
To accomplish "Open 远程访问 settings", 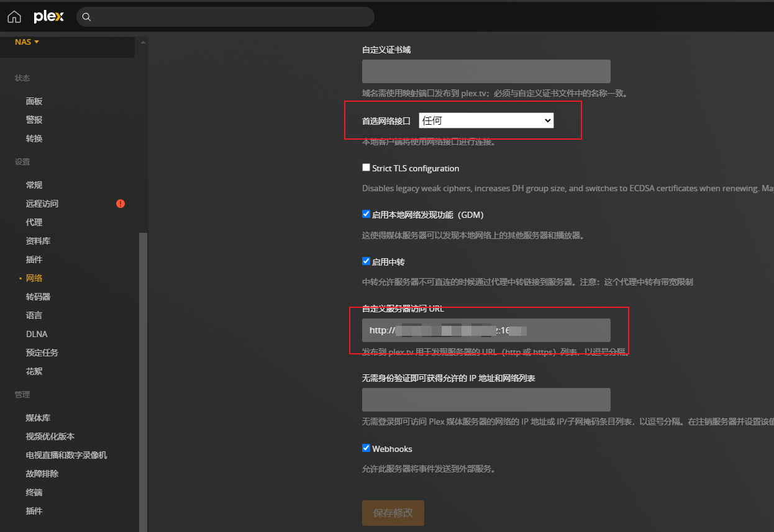I will pos(42,204).
